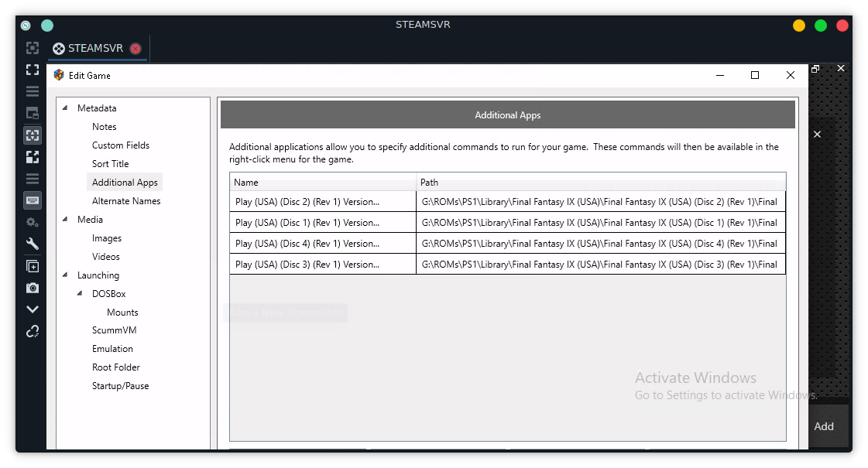Select DOSBox in the tree

tap(109, 293)
